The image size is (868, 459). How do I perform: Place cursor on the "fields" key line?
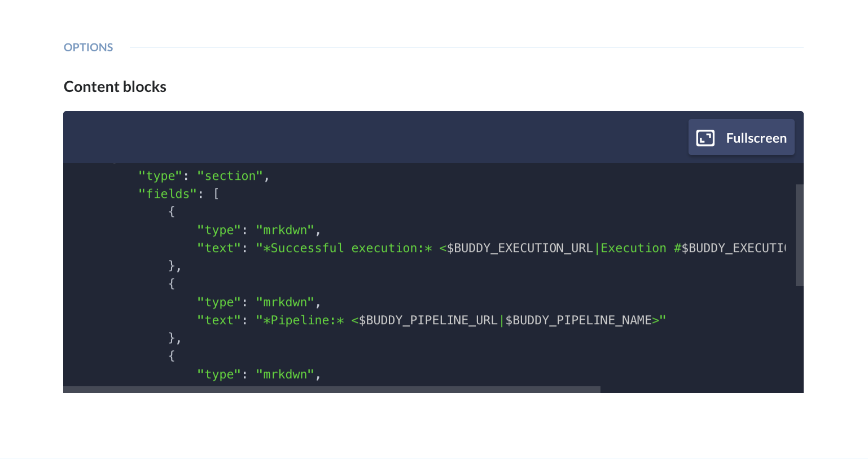click(x=179, y=194)
